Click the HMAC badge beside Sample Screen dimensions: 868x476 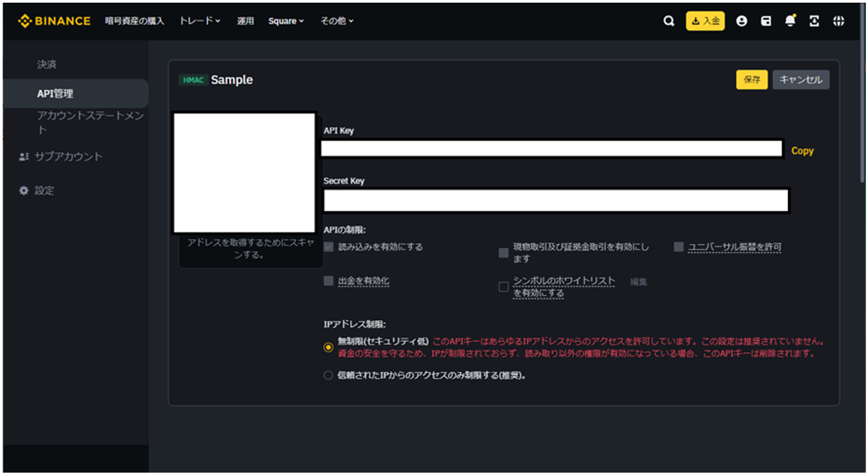coord(192,80)
